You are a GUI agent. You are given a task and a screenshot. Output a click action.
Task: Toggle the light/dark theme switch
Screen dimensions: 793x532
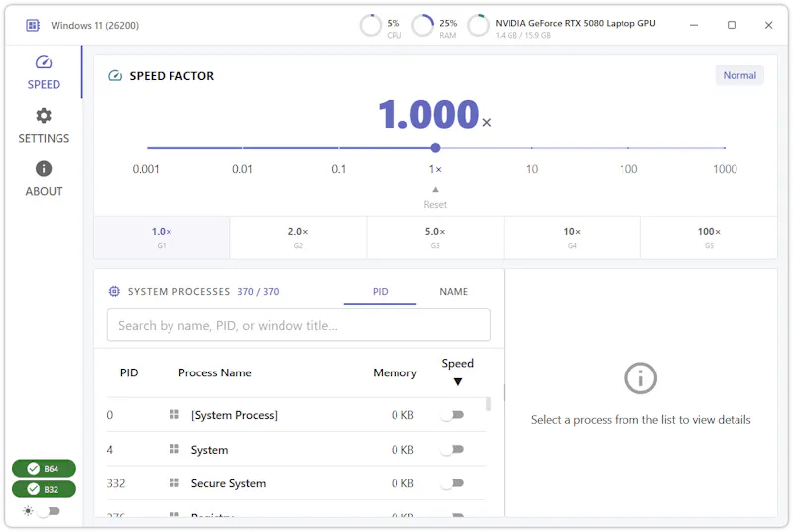pyautogui.click(x=49, y=511)
